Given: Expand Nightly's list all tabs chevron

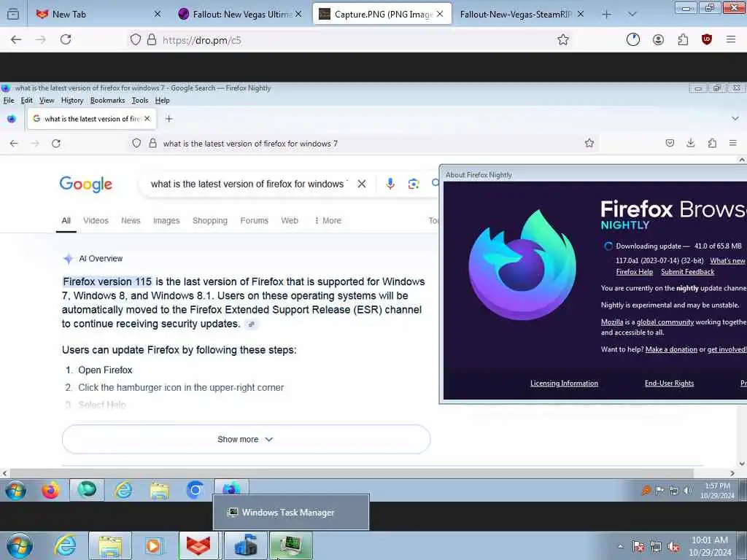Looking at the screenshot, I should pos(735,118).
